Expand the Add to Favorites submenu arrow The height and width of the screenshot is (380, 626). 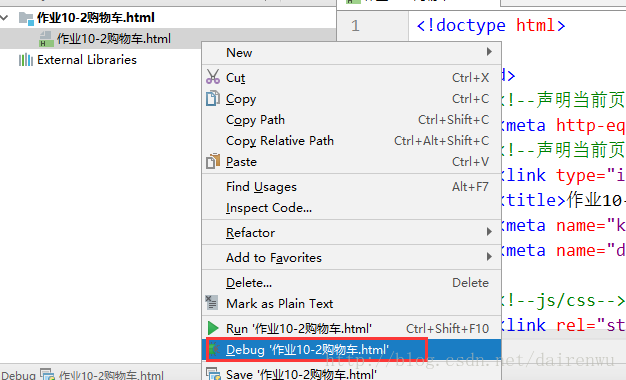coord(489,257)
